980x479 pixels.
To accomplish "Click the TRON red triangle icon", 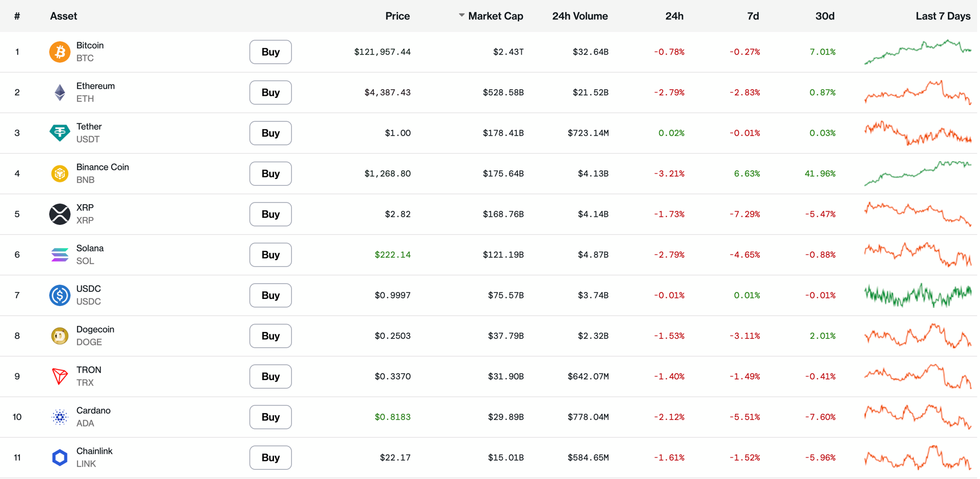I will click(x=60, y=376).
